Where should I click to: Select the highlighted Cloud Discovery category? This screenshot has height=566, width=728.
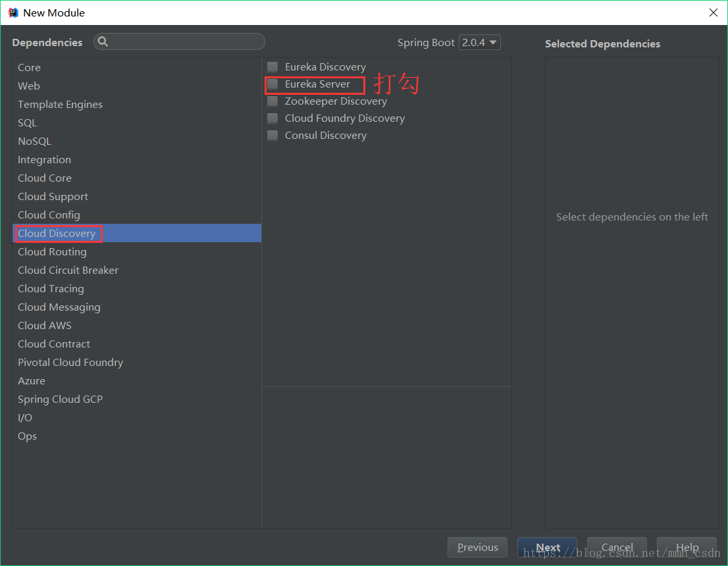137,233
